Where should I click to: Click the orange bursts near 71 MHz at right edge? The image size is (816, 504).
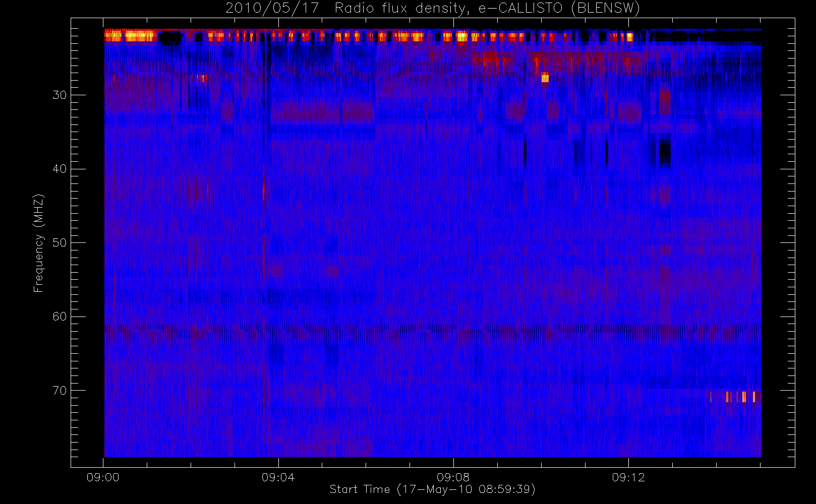coord(740,397)
